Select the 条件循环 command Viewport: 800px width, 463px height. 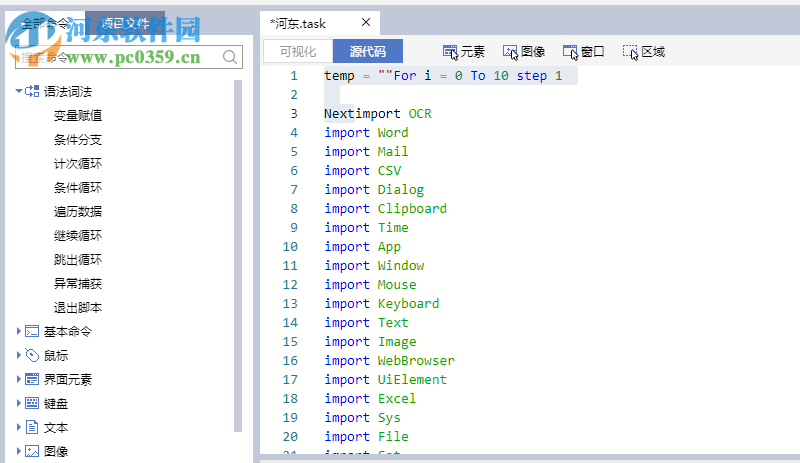click(x=78, y=188)
